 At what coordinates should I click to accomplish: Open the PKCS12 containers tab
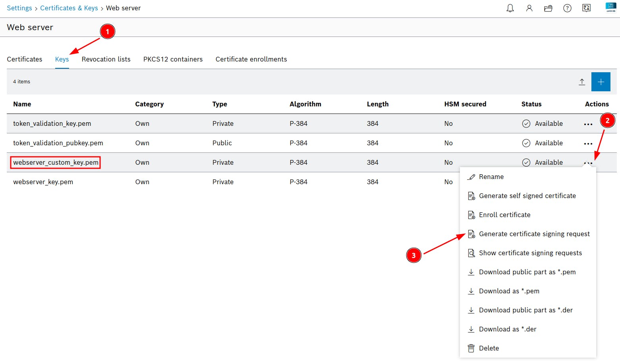(x=173, y=59)
